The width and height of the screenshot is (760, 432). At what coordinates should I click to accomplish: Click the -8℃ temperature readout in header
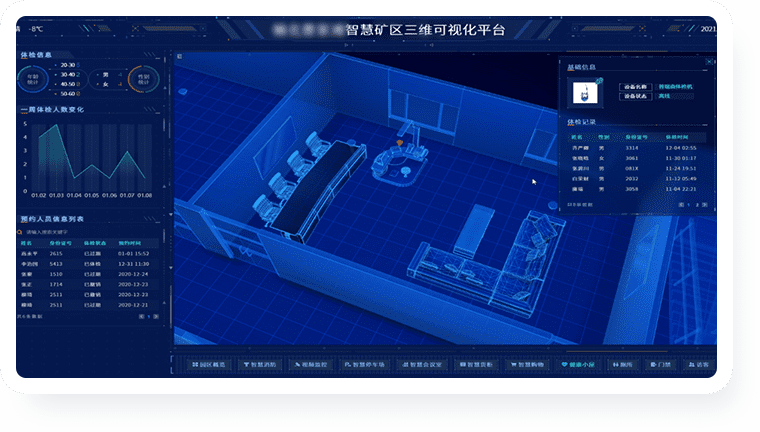click(35, 29)
